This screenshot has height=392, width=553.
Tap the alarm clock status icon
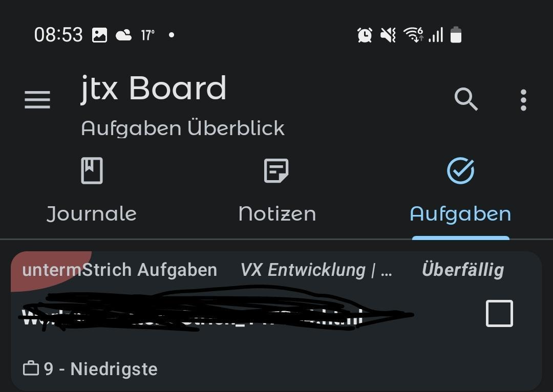[365, 35]
